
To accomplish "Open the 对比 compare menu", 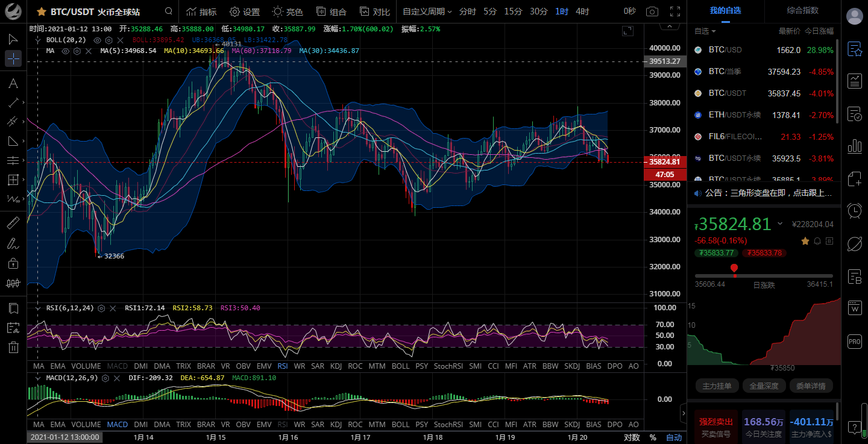I will [x=375, y=11].
